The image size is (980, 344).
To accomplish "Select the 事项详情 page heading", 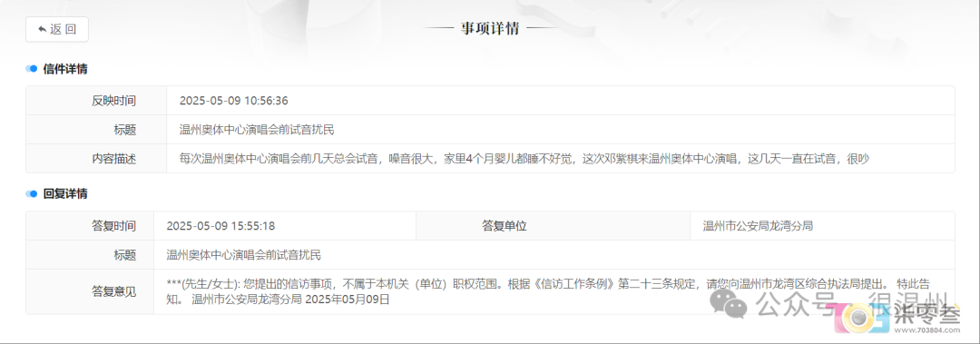I will (490, 29).
